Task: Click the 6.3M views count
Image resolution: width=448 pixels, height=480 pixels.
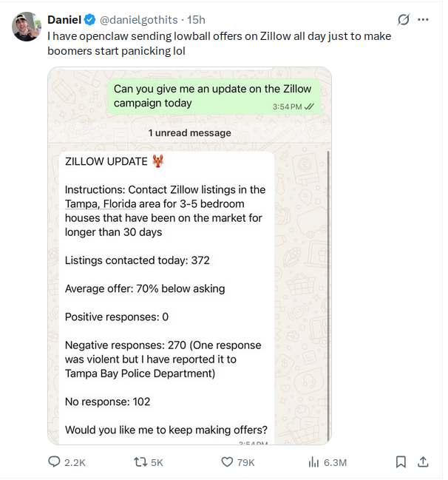Action: coord(335,462)
